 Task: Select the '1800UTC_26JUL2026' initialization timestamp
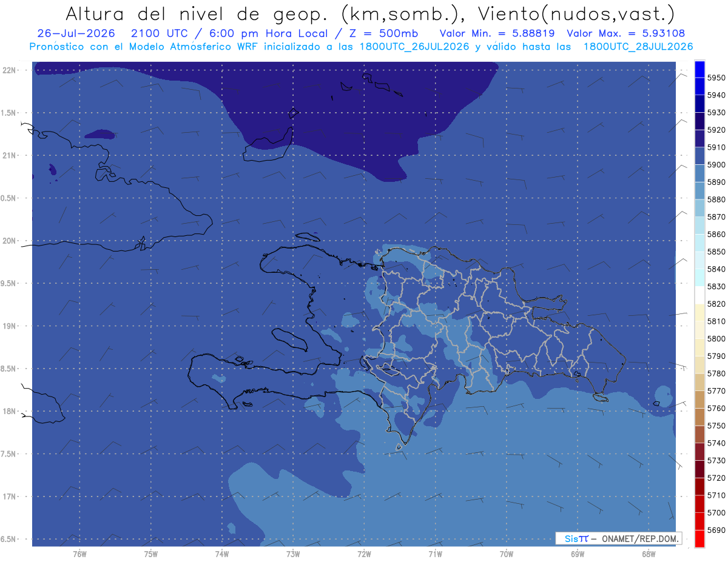(411, 46)
